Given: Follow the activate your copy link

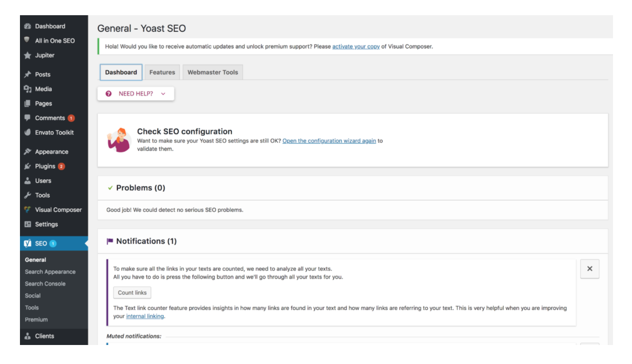Looking at the screenshot, I should (356, 47).
